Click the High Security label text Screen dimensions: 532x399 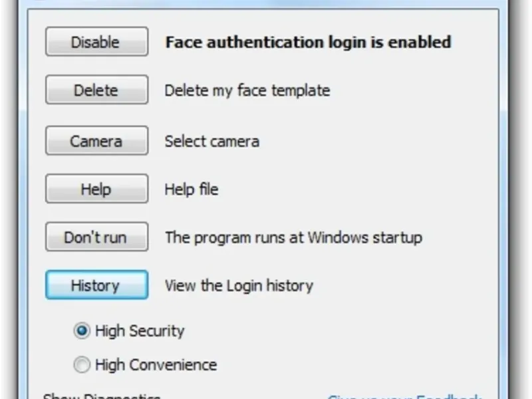140,331
